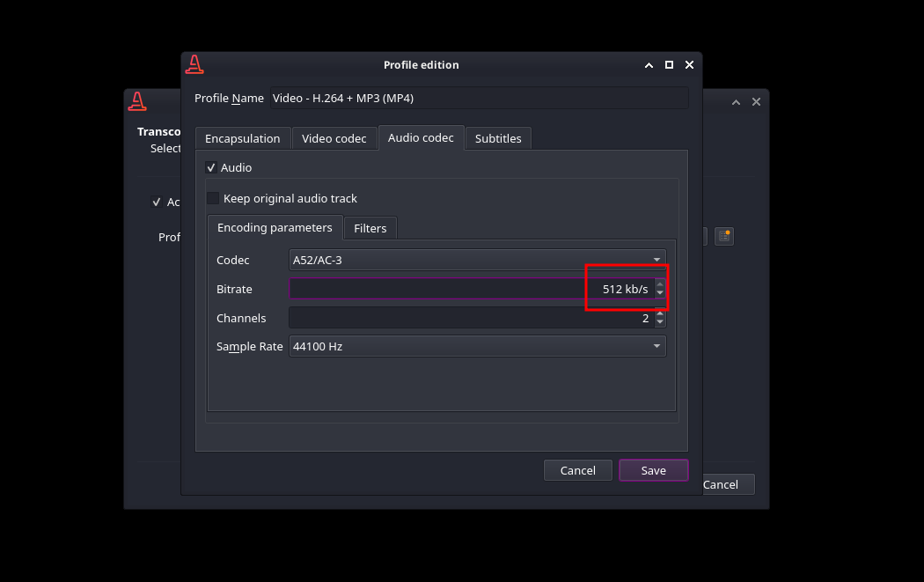
Task: Switch to the Encapsulation tab
Action: pos(242,138)
